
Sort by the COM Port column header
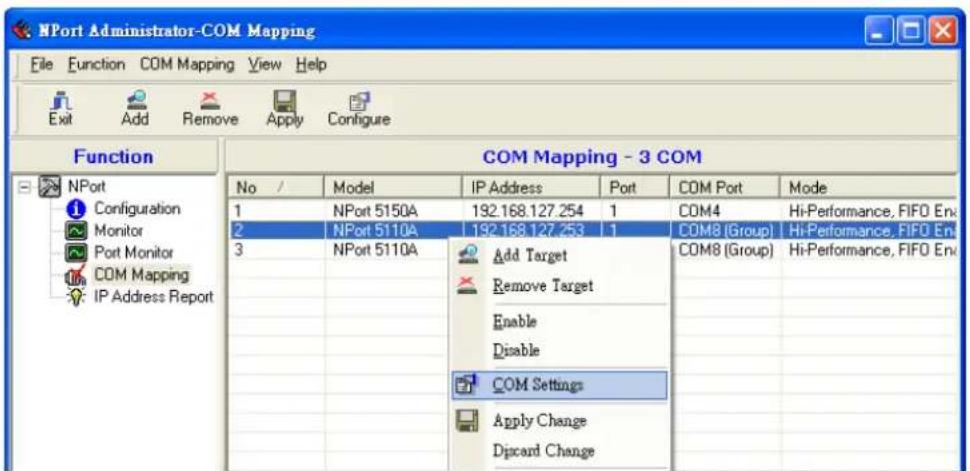pyautogui.click(x=725, y=187)
